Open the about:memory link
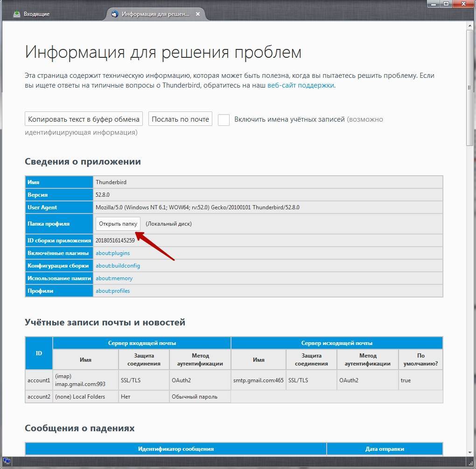 (114, 278)
